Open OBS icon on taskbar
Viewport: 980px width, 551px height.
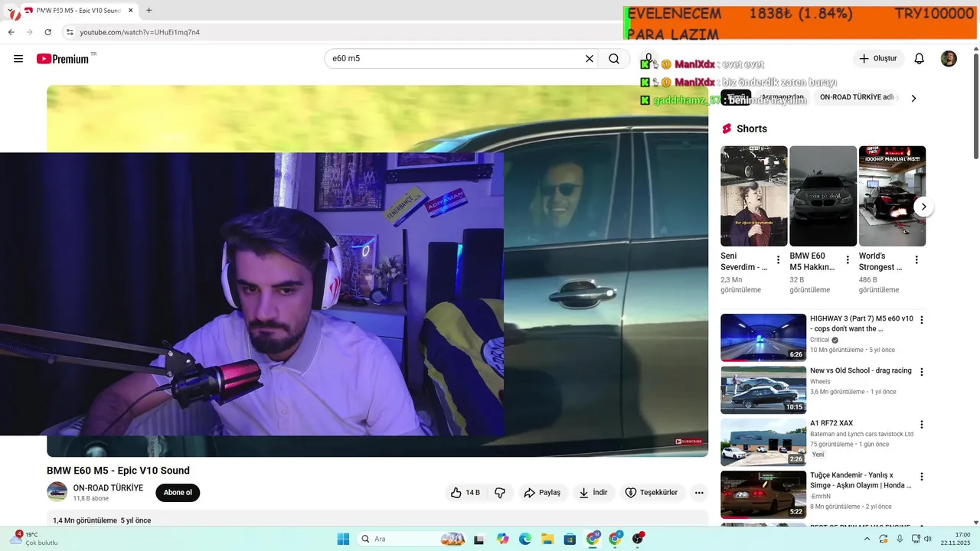pyautogui.click(x=638, y=539)
